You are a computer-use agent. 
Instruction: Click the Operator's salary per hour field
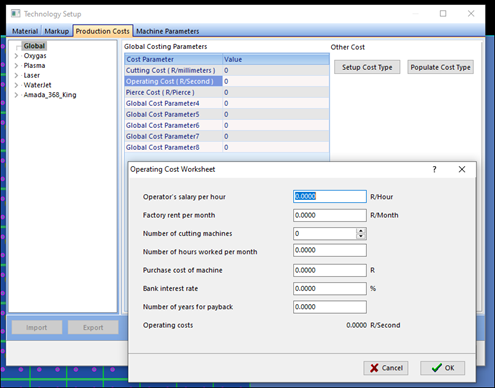click(x=330, y=197)
